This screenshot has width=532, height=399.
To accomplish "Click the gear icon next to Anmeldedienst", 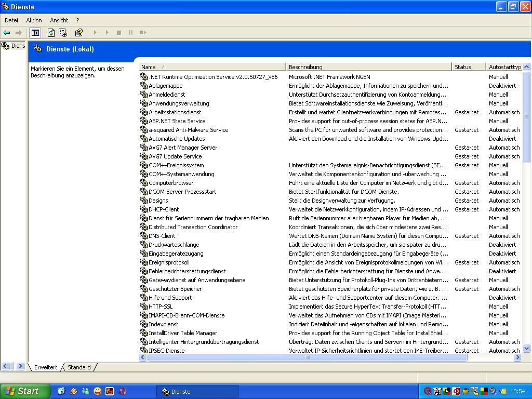I will 144,95.
